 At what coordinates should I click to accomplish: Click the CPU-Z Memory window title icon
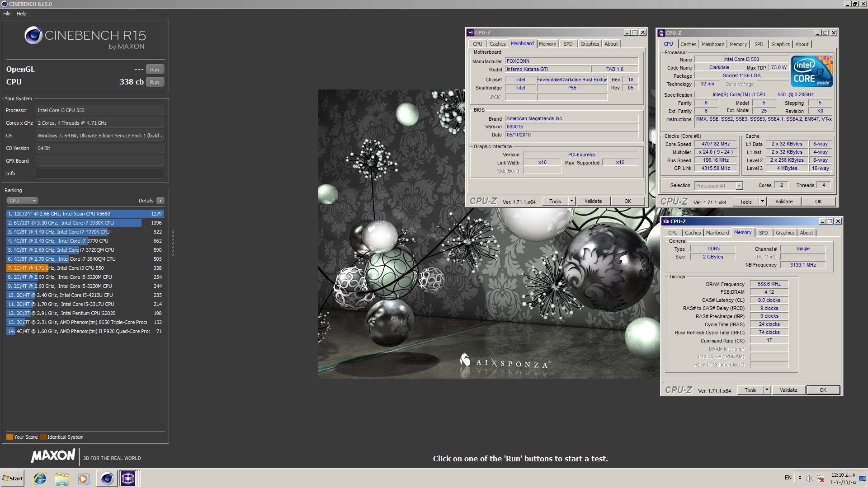point(665,221)
